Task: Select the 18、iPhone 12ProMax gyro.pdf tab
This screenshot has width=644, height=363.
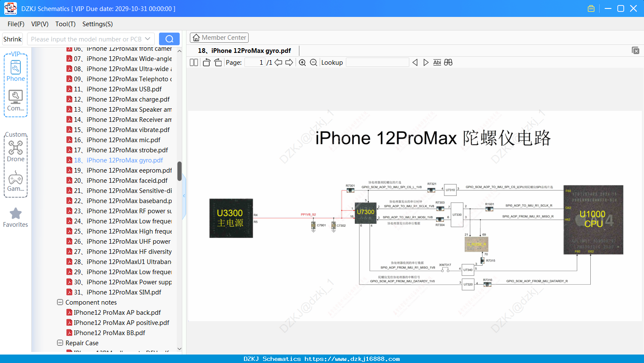Action: pos(244,51)
